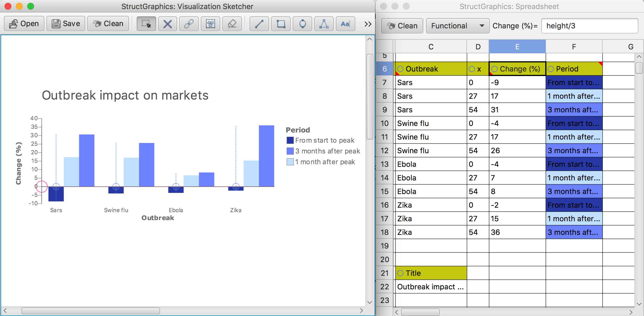Select column C header
644x316 pixels.
click(x=431, y=47)
